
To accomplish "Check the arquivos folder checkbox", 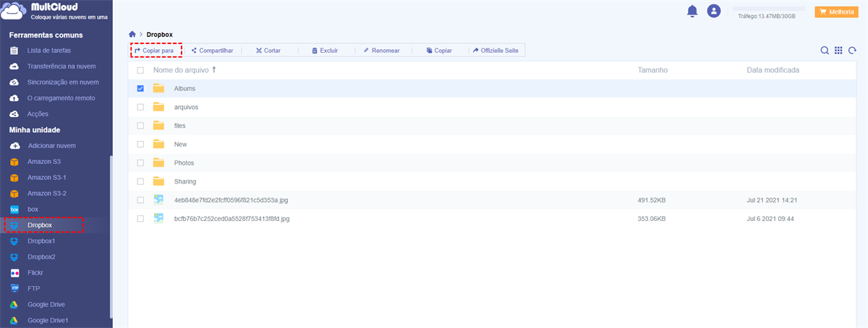I will coord(140,107).
